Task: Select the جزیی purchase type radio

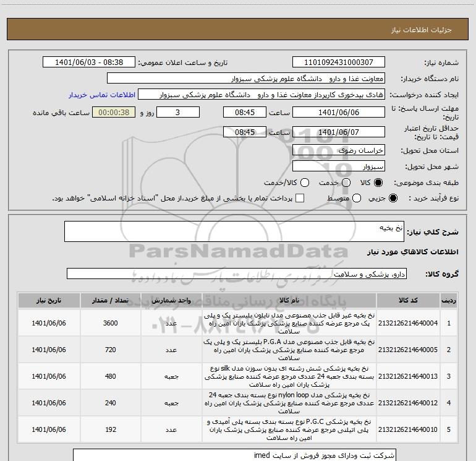Action: tap(393, 198)
